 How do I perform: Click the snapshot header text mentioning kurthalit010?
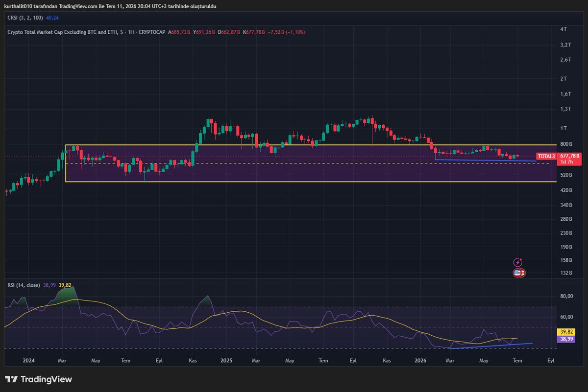point(110,6)
